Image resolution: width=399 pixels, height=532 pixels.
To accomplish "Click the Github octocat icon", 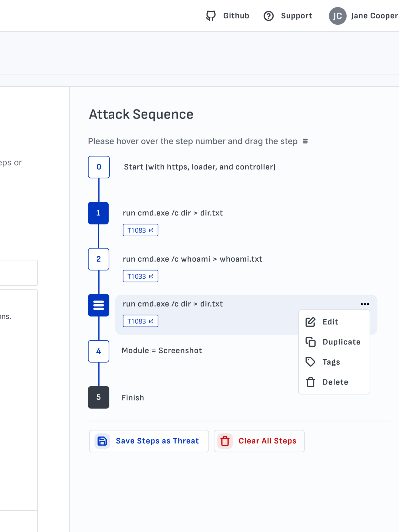I will (211, 16).
